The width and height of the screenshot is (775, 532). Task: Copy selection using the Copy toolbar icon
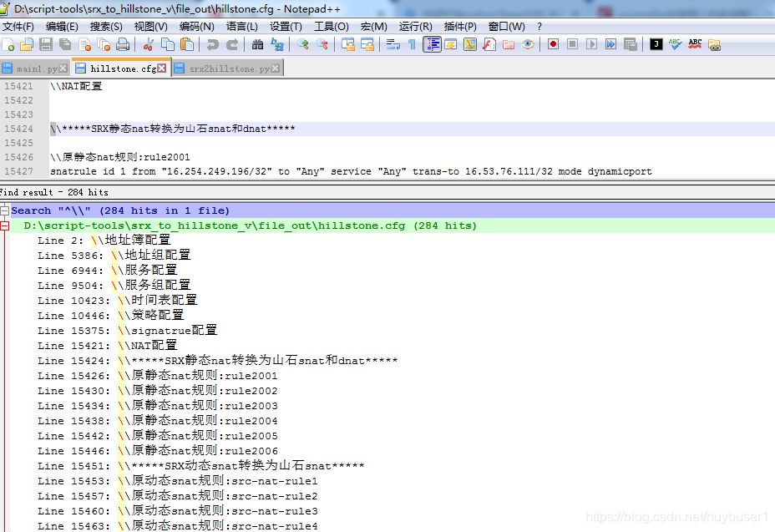[x=168, y=45]
